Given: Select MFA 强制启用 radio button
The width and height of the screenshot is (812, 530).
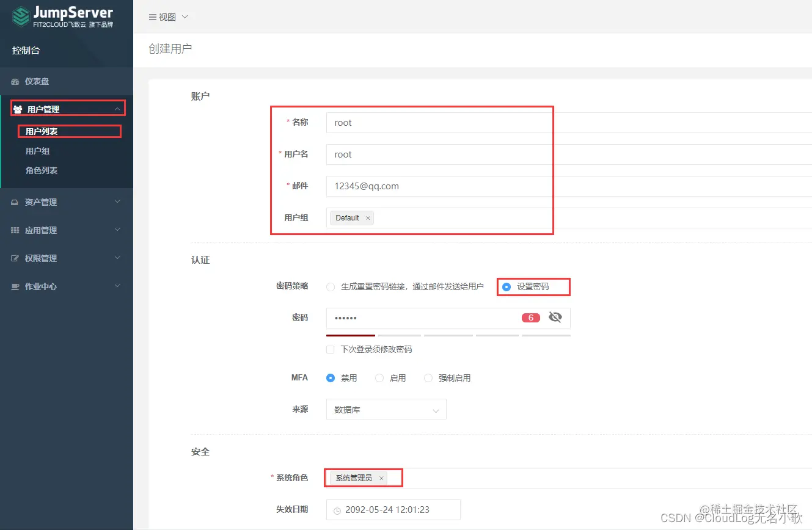Looking at the screenshot, I should coord(428,378).
